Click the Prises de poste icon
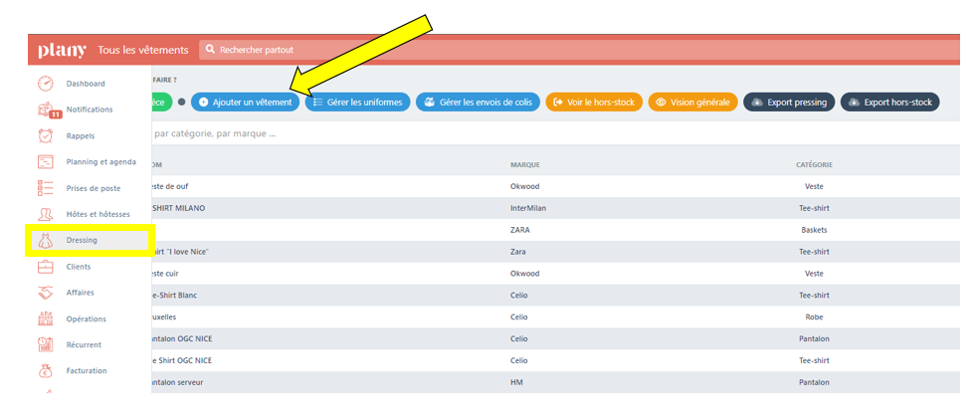Screen dimensions: 980x420 click(x=45, y=188)
